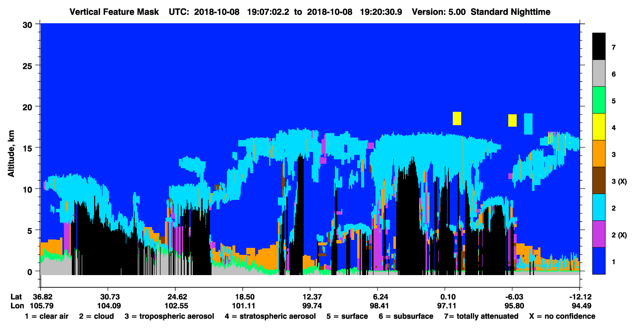Click the isolated cyan cloud patch near 18 km
The width and height of the screenshot is (644, 330).
tap(528, 124)
